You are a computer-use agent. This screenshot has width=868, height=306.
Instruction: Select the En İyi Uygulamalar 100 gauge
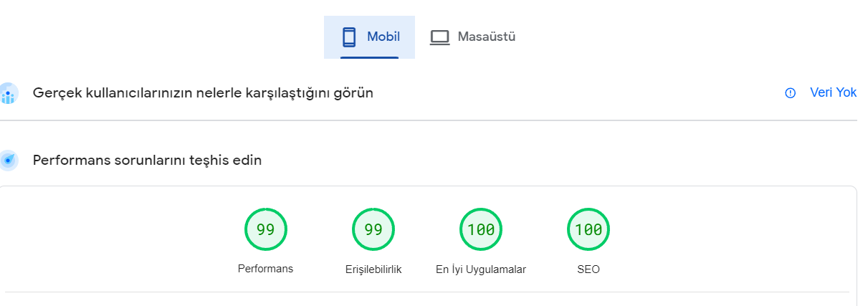tap(481, 229)
